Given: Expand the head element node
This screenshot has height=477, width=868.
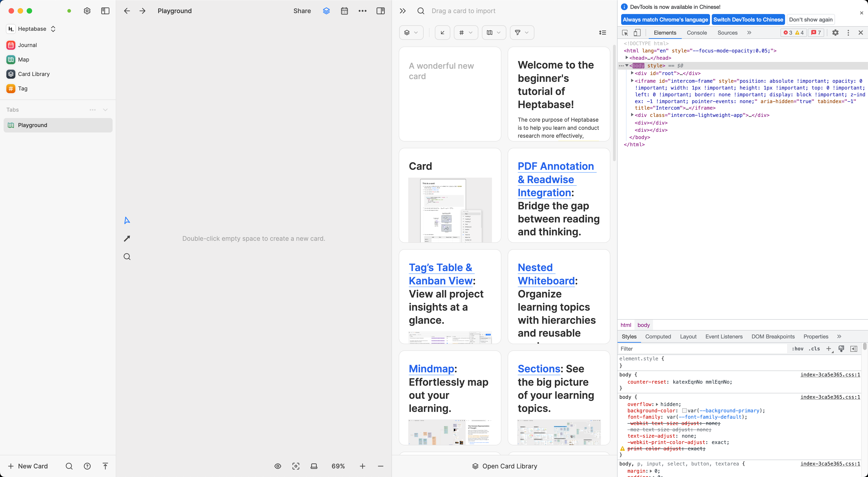Looking at the screenshot, I should coord(627,58).
